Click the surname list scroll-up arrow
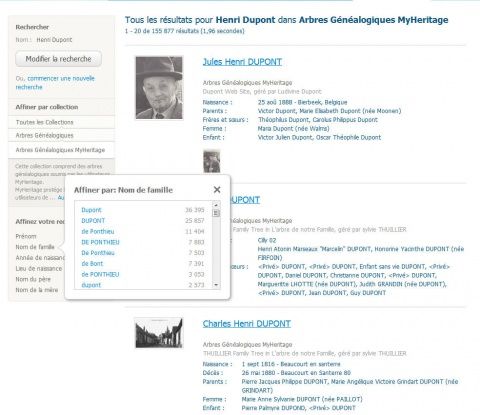The height and width of the screenshot is (415, 480). pyautogui.click(x=216, y=205)
